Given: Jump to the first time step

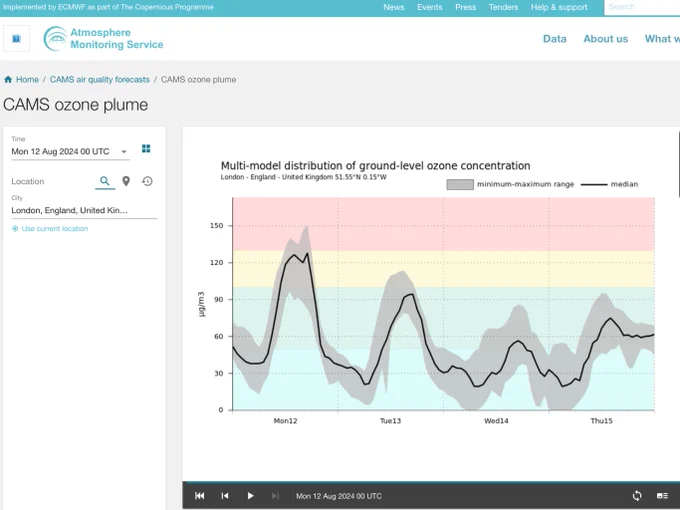Looking at the screenshot, I should click(x=199, y=496).
